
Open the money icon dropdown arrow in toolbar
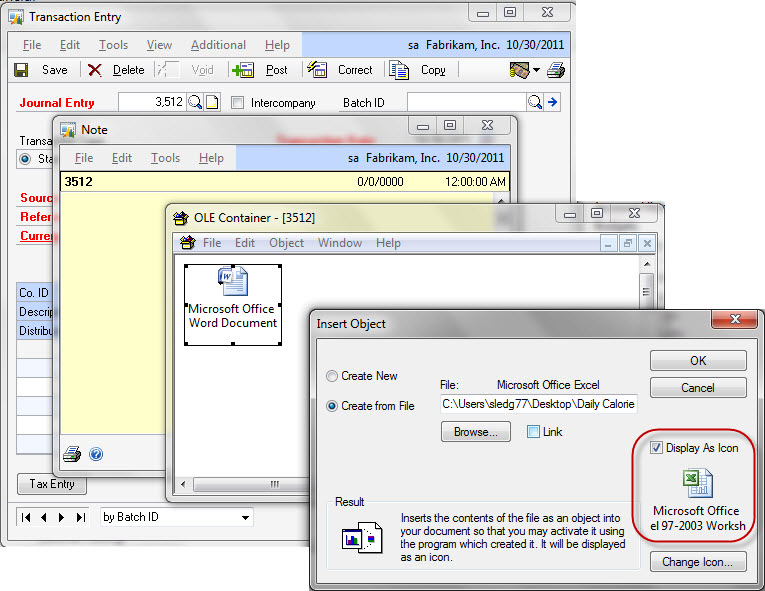point(536,70)
